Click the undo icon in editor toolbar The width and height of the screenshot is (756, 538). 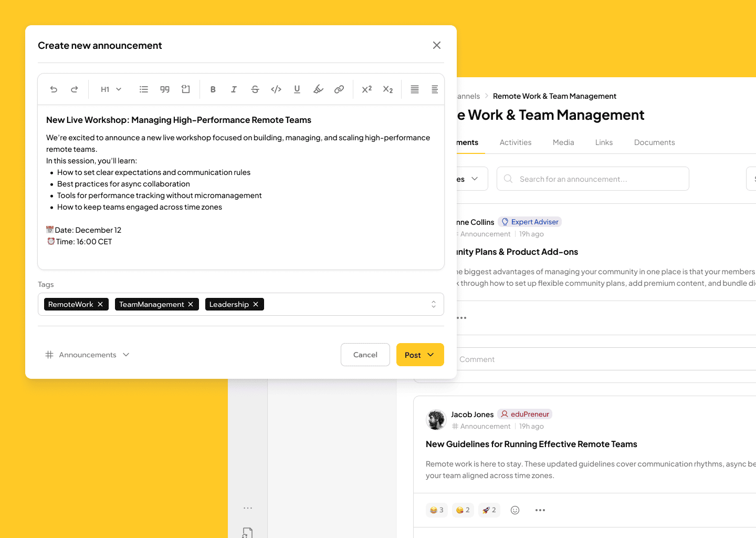54,89
